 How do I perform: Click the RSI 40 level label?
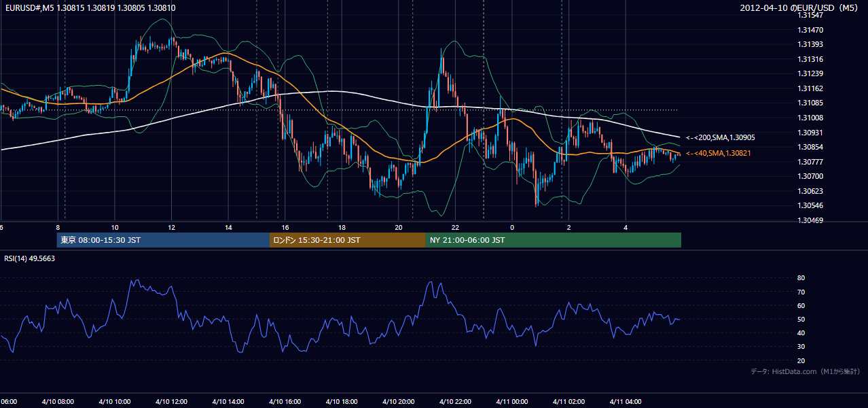point(801,333)
